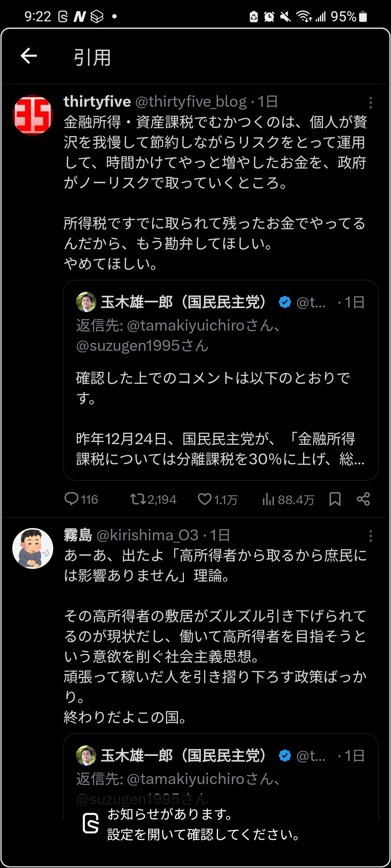The image size is (391, 868).
Task: Bookmark the thirtyfive post
Action: click(x=335, y=499)
